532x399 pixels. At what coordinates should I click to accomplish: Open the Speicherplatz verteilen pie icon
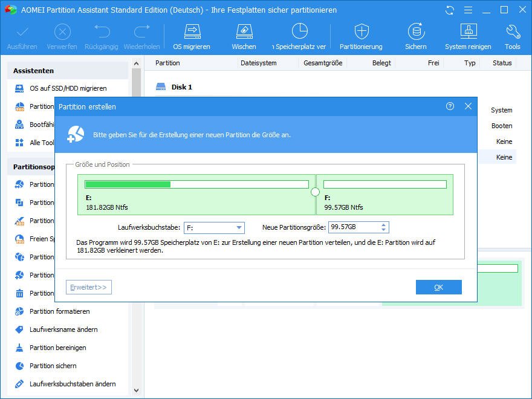coord(300,31)
